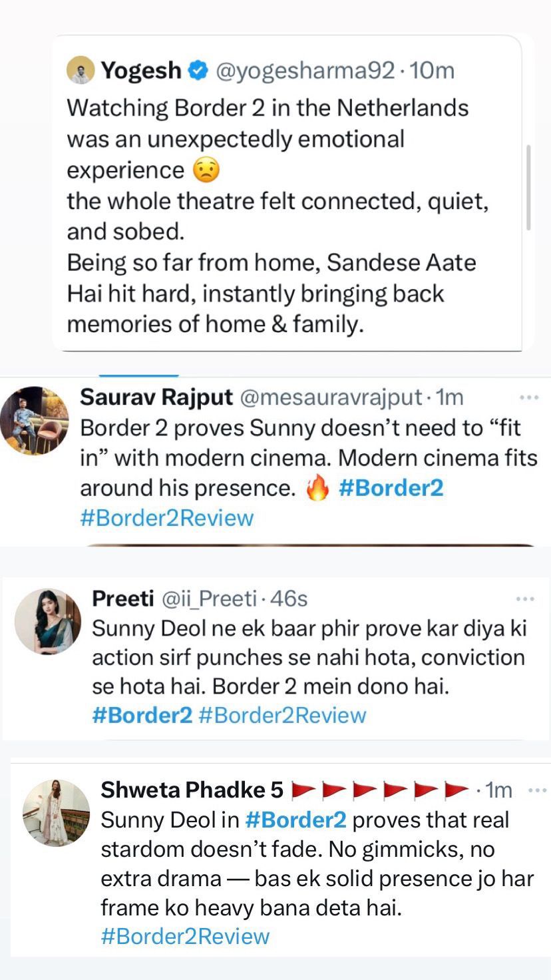The image size is (551, 980).
Task: Click the #Border2 hashtag in Saurav's tweet
Action: tap(391, 488)
